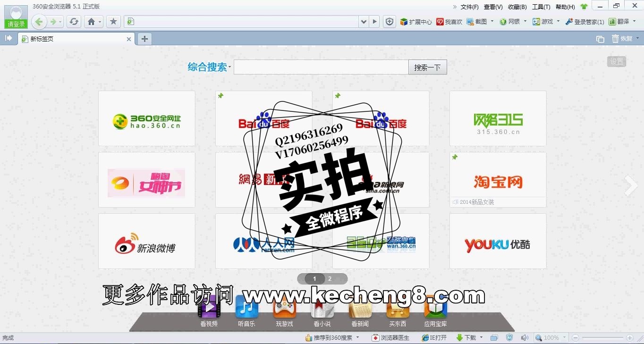This screenshot has width=644, height=344.
Task: Open the 工具(T) menu
Action: point(541,7)
